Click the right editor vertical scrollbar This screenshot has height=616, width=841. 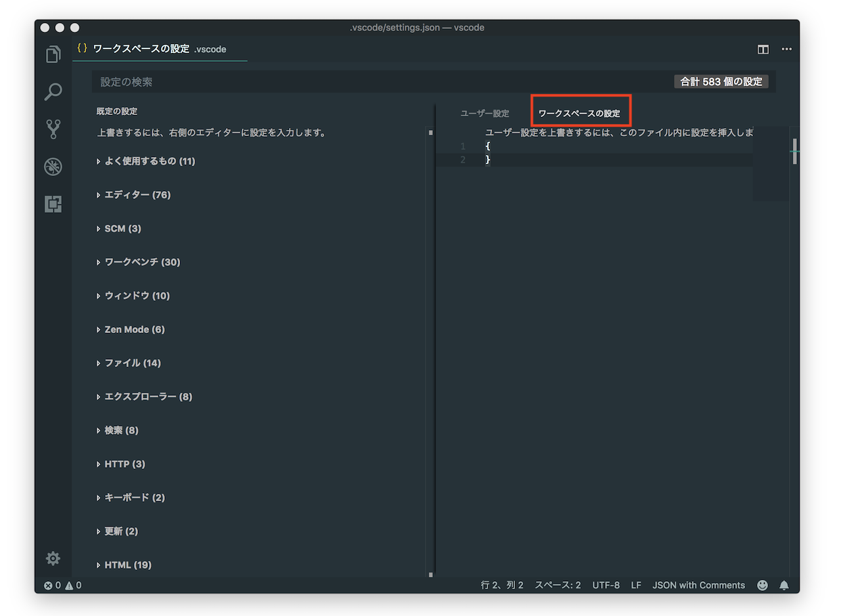click(795, 151)
